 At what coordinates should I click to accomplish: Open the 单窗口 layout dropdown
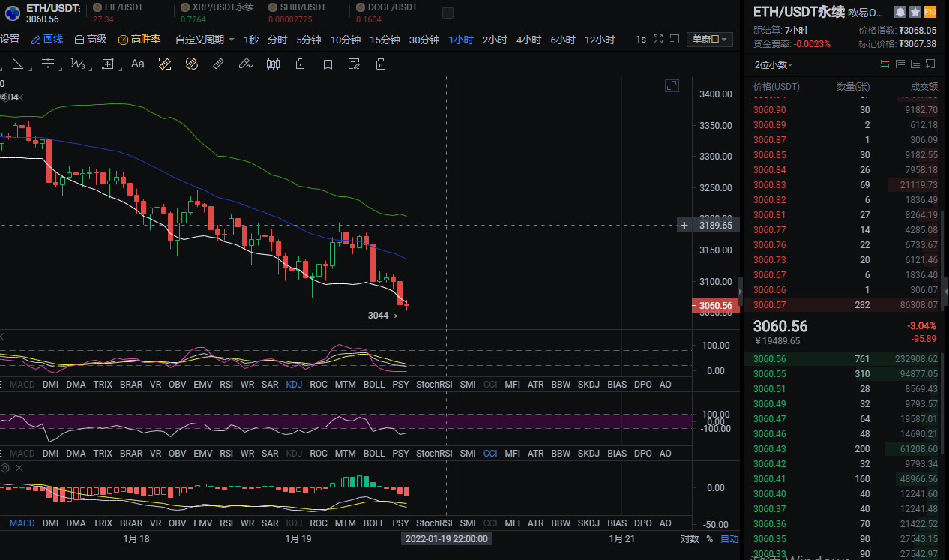pyautogui.click(x=709, y=40)
